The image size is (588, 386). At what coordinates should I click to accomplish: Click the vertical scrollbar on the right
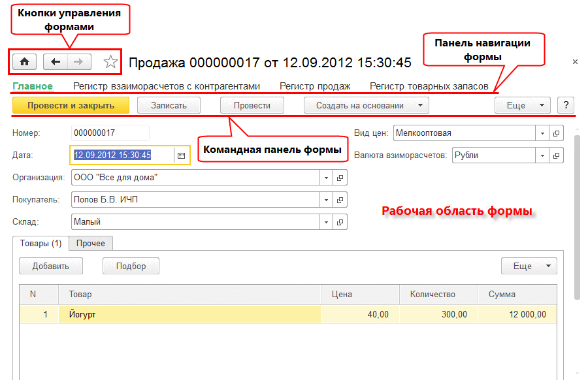tap(577, 217)
